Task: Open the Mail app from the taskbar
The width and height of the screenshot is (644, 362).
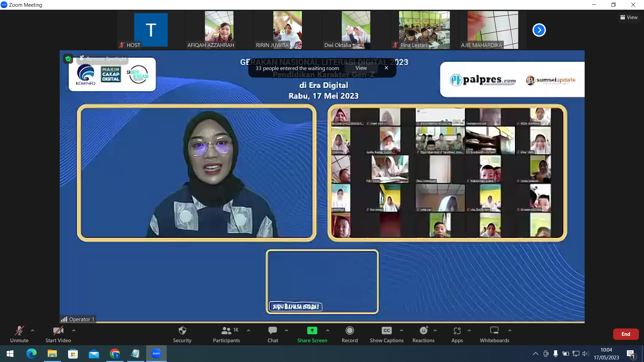Action: tap(94, 354)
